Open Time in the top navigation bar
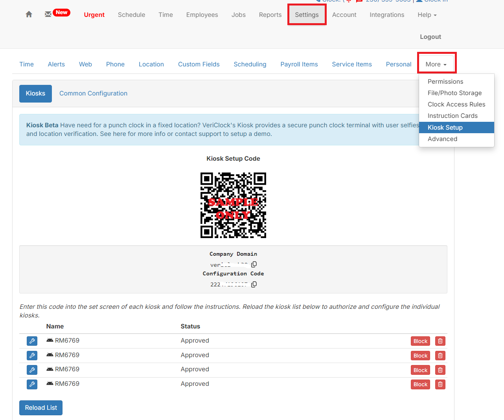This screenshot has width=504, height=420. [166, 15]
